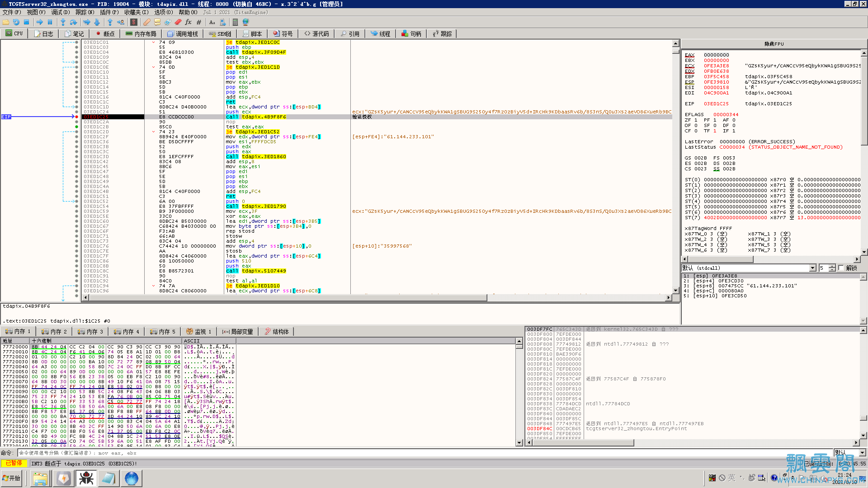Find intermodular calls icon
The height and width of the screenshot is (488, 868).
pos(222,22)
